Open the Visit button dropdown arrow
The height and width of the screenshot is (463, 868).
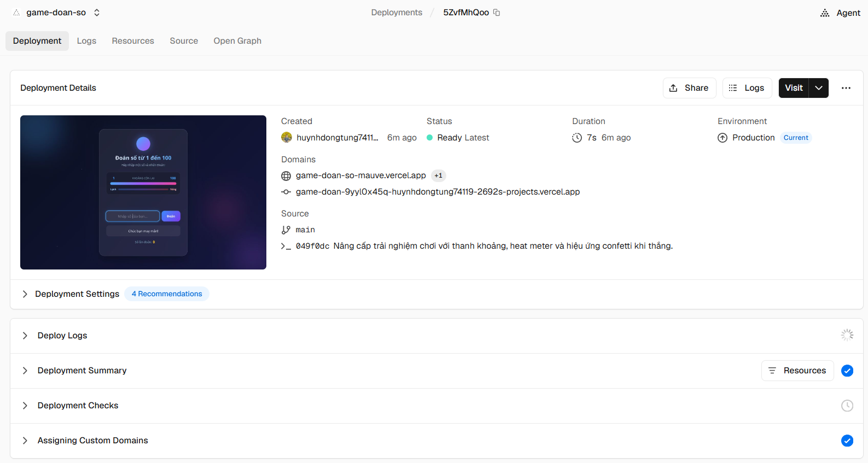pyautogui.click(x=819, y=88)
